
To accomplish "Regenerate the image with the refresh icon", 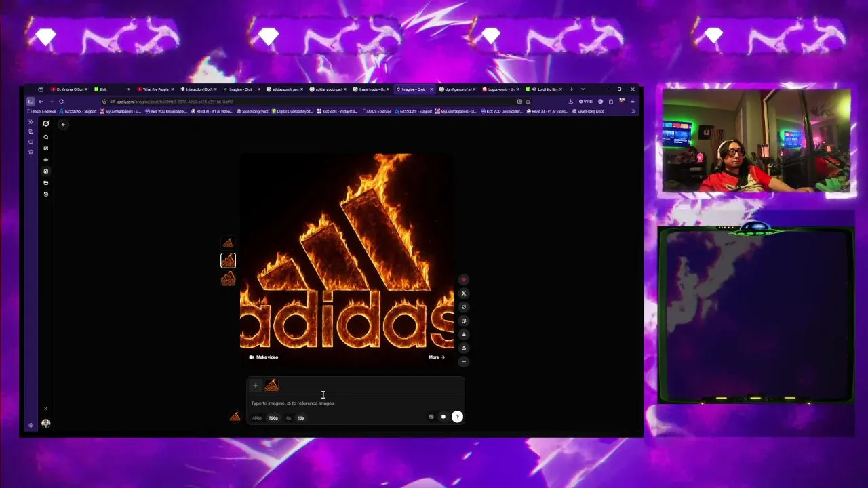I will coord(464,307).
